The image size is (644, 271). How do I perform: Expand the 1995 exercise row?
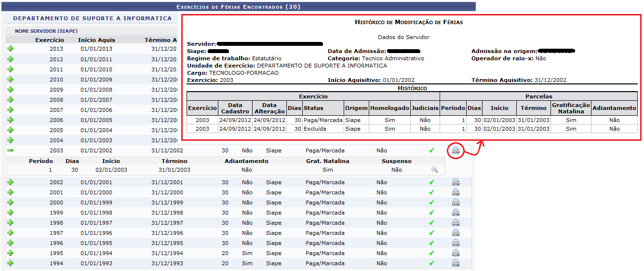click(10, 253)
